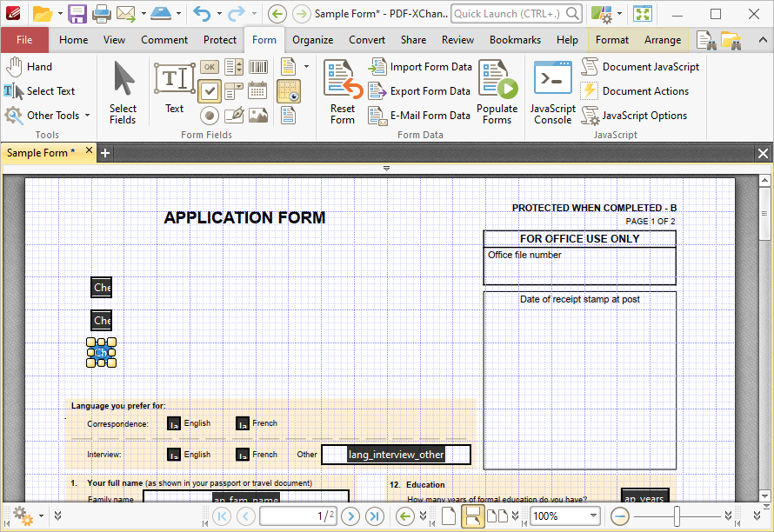Image resolution: width=774 pixels, height=532 pixels.
Task: Collapse the ribbon with the chevron
Action: pos(764,40)
